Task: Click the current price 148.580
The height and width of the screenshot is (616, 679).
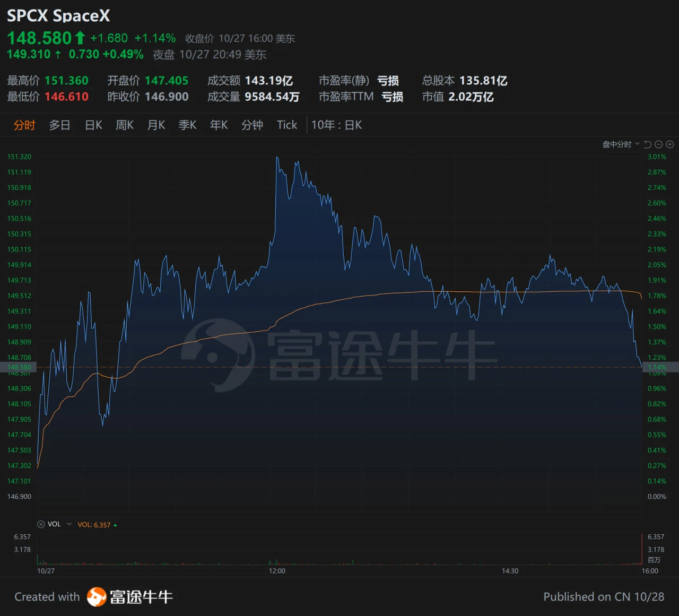Action: 39,38
